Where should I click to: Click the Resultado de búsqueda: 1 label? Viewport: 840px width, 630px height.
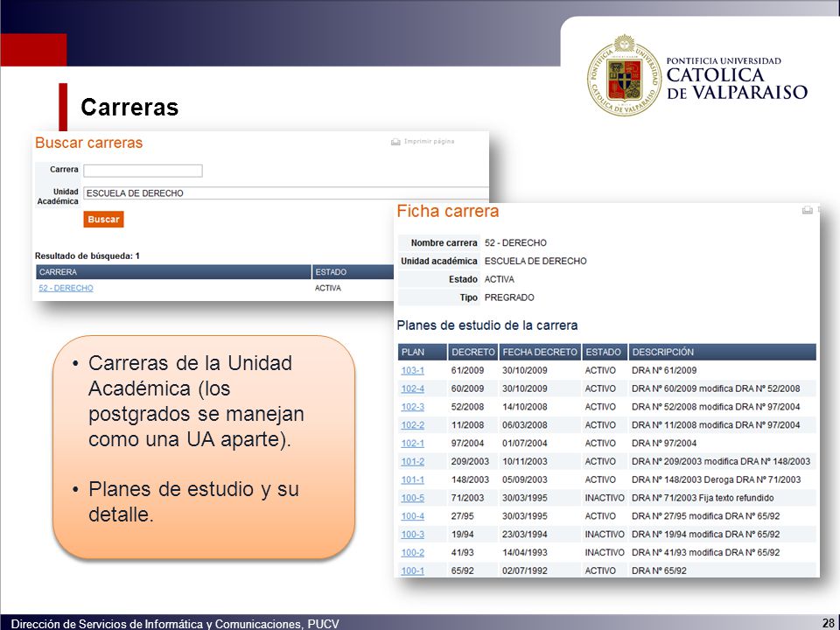click(x=87, y=256)
